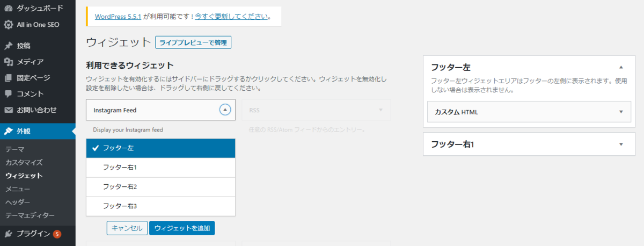
Task: Open お問い合わせ menu item
Action: point(38,110)
